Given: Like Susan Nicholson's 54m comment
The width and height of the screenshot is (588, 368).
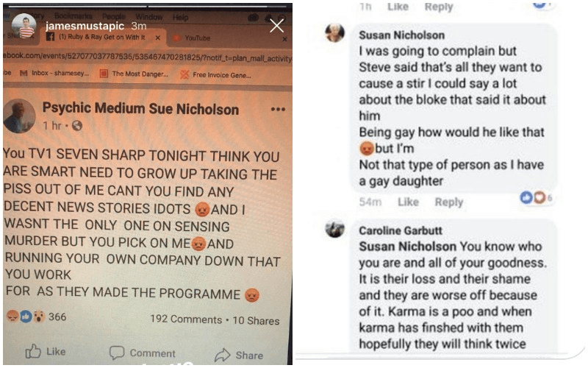Looking at the screenshot, I should (408, 202).
